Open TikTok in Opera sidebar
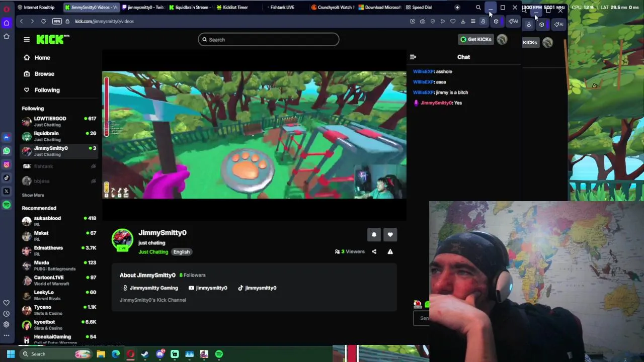This screenshot has height=362, width=644. [7, 177]
